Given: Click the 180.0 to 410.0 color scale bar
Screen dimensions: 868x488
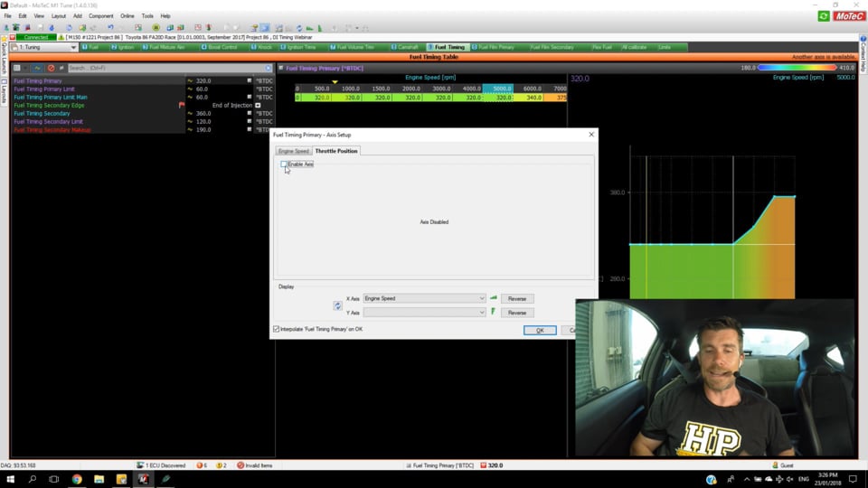Looking at the screenshot, I should point(797,68).
